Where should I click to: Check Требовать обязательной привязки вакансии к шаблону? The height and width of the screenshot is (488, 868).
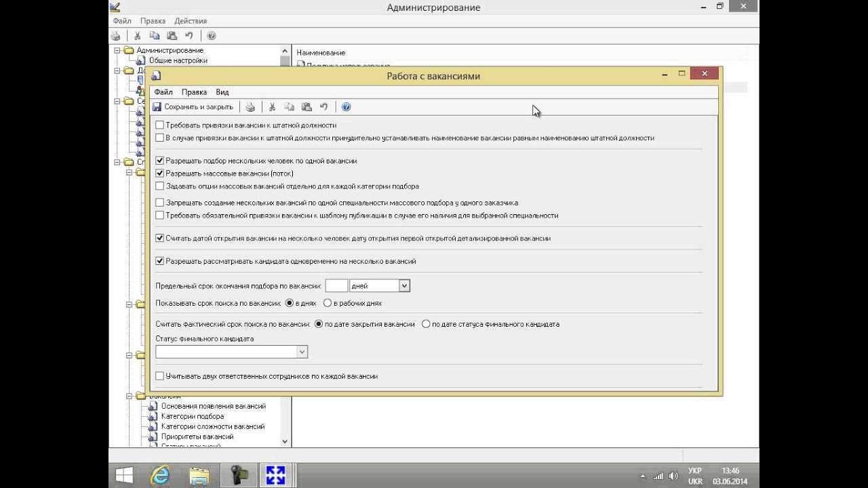coord(160,216)
